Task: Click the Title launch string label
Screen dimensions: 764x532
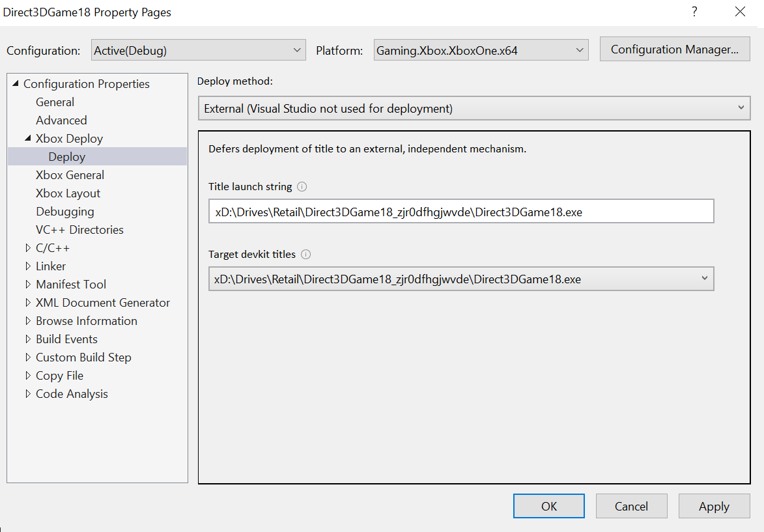Action: [x=250, y=187]
